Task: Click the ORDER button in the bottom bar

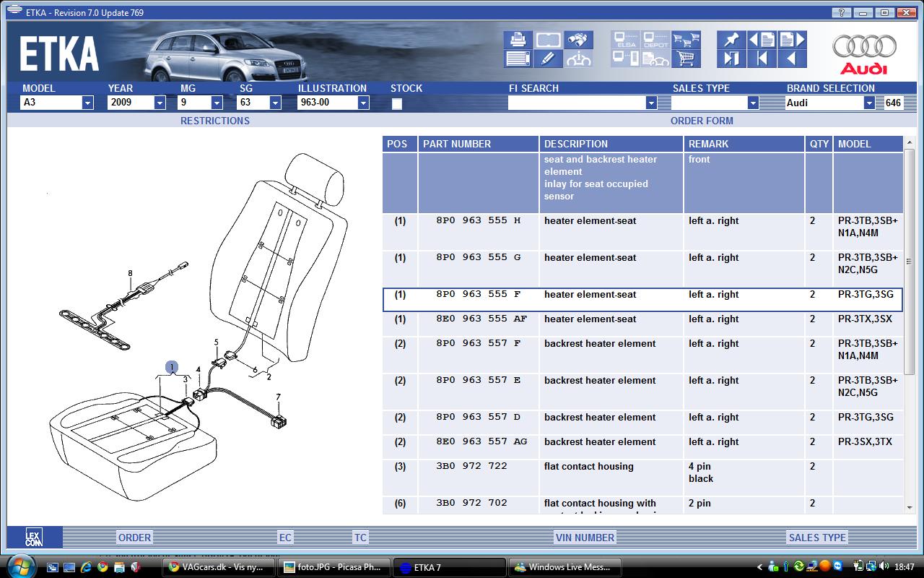Action: (134, 538)
